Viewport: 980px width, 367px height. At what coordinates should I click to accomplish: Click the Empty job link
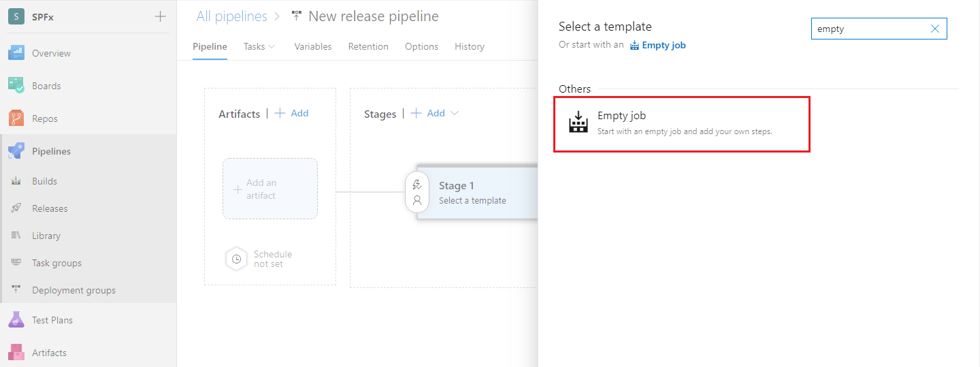[x=657, y=46]
